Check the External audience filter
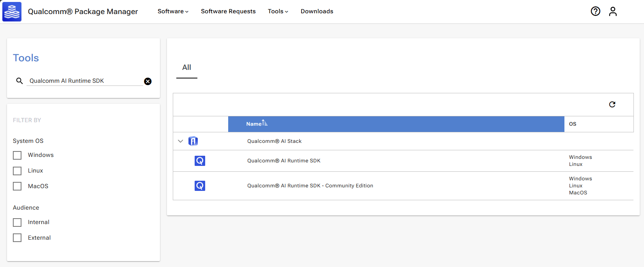The height and width of the screenshot is (267, 644). (17, 238)
